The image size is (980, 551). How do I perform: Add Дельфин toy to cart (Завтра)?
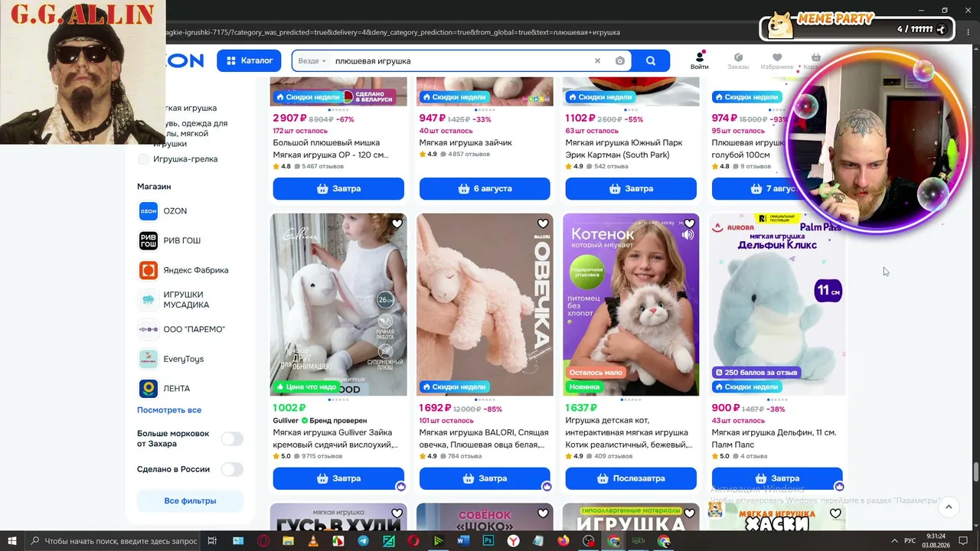point(777,479)
